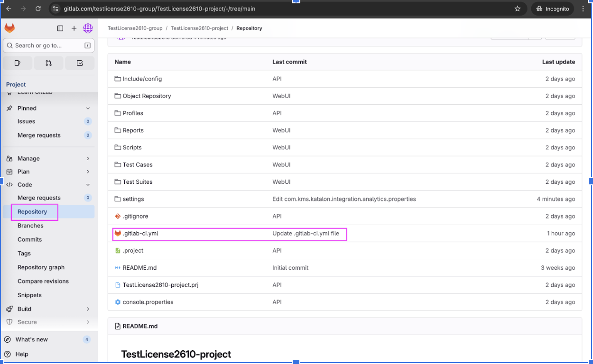Select Branches under the Code menu
Viewport: 593px width, 364px height.
coord(30,226)
